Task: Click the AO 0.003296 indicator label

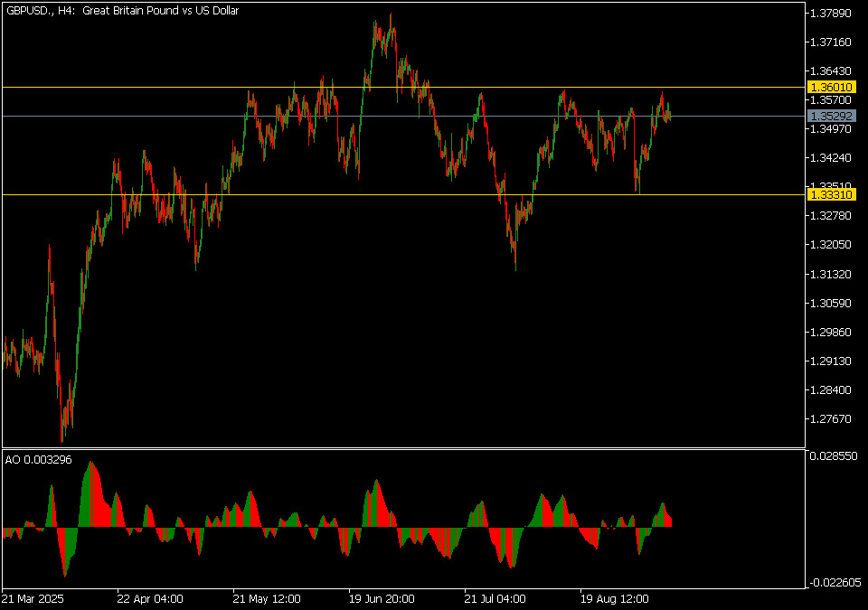Action: click(39, 459)
